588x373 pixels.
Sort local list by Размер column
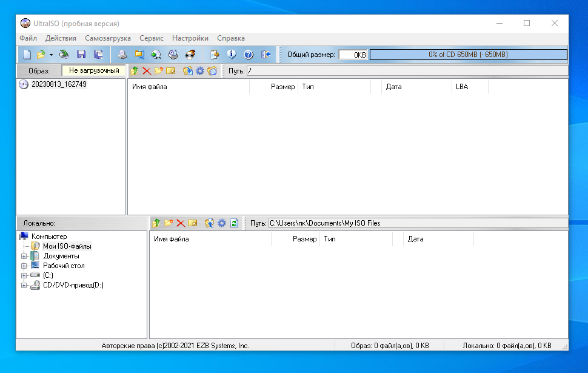(x=295, y=239)
